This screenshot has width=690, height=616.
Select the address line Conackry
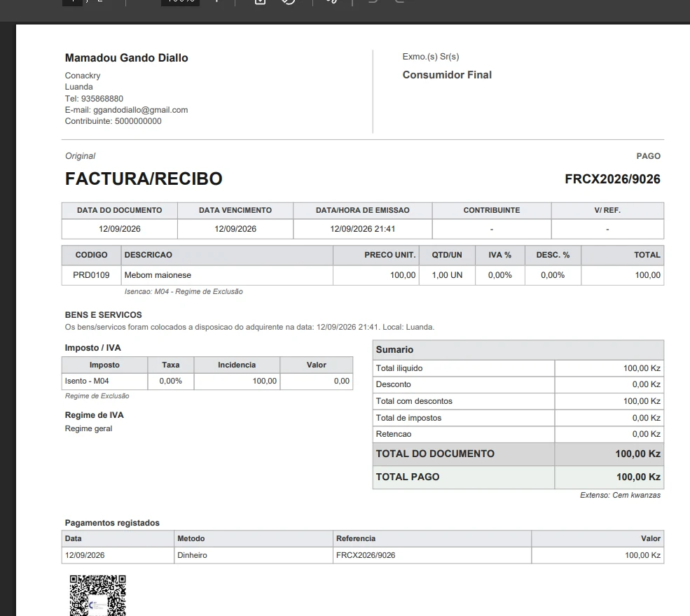point(83,76)
